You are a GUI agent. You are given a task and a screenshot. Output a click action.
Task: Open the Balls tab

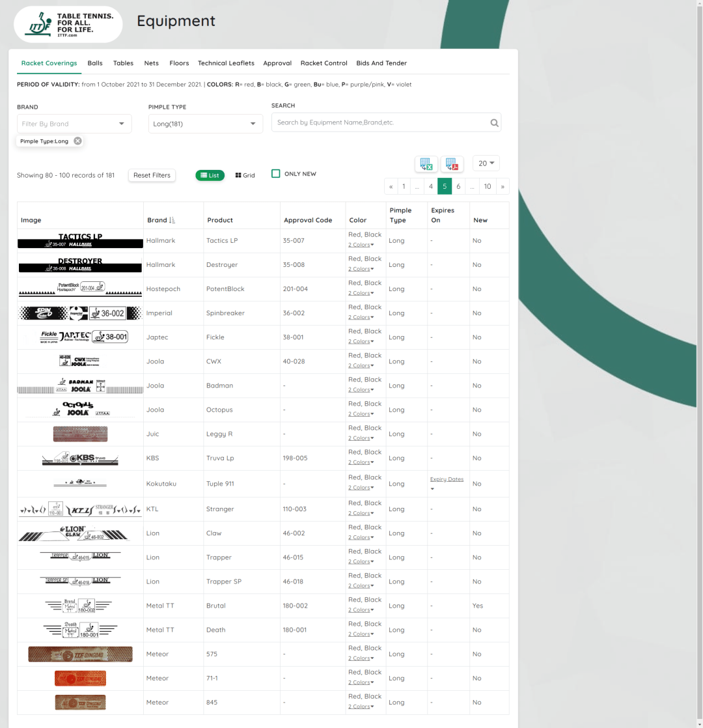[95, 63]
